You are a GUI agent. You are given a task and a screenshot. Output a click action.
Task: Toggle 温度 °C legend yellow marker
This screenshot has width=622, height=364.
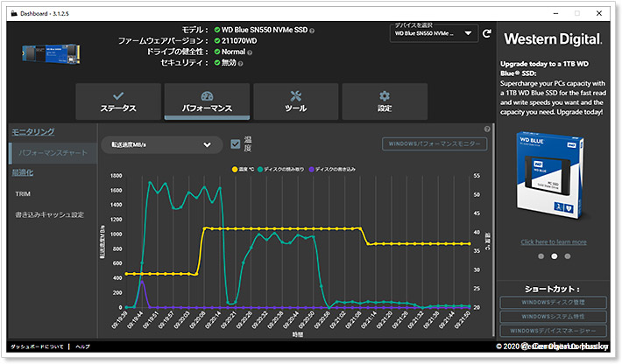coord(235,170)
